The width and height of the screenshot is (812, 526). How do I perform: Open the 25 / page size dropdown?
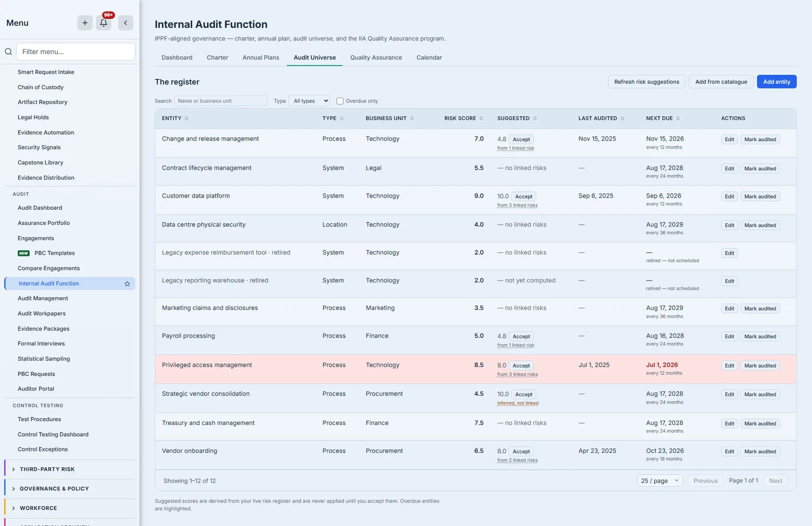pos(660,481)
